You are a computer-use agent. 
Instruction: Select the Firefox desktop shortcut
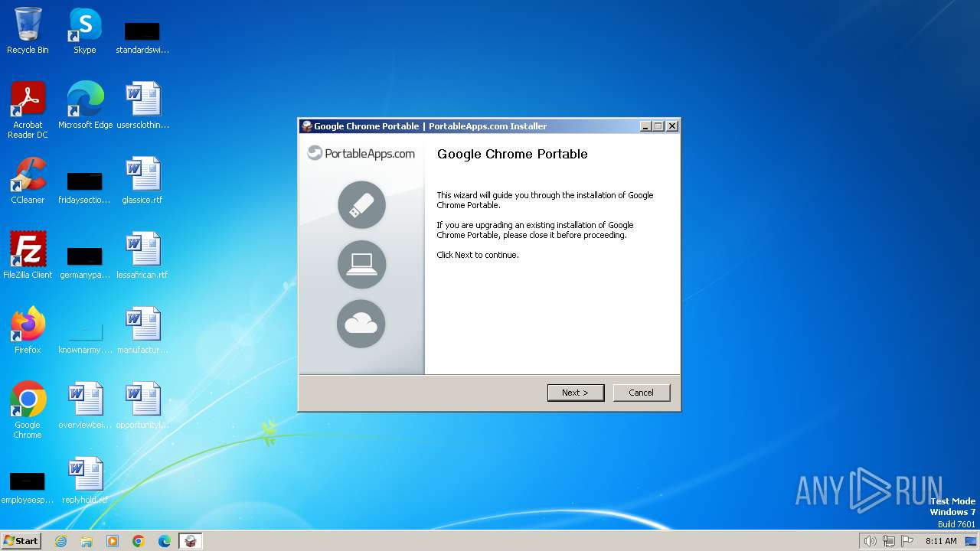click(x=28, y=331)
